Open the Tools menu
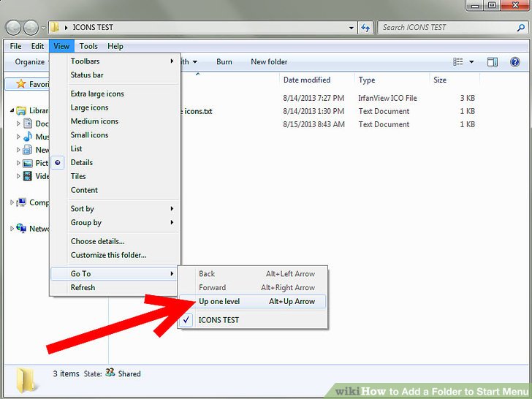This screenshot has height=399, width=532. coord(88,46)
